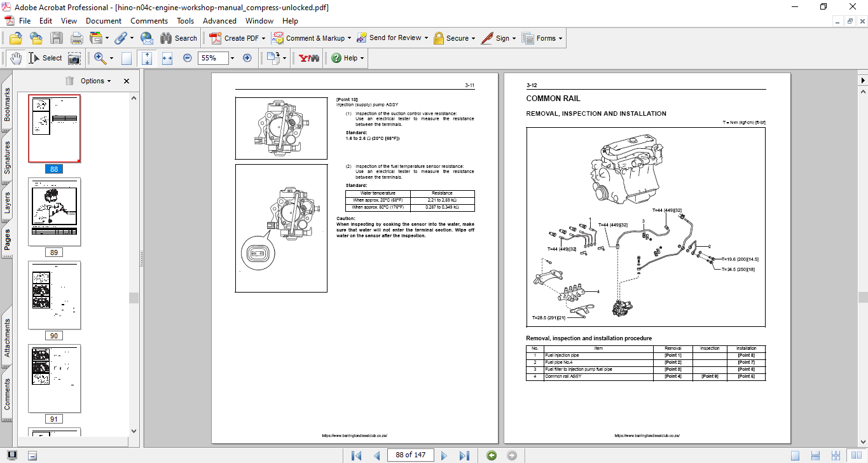Image resolution: width=868 pixels, height=463 pixels.
Task: Click the Yahoo search toolbar icon
Action: pyautogui.click(x=309, y=58)
